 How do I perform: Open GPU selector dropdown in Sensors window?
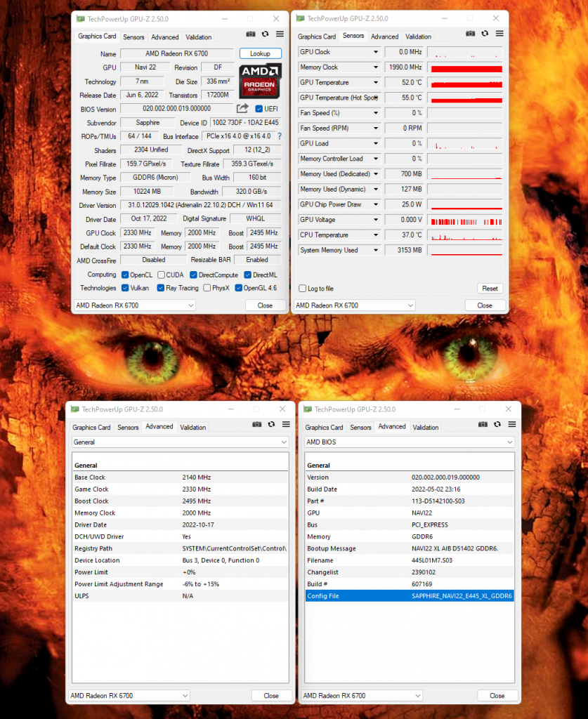(354, 305)
